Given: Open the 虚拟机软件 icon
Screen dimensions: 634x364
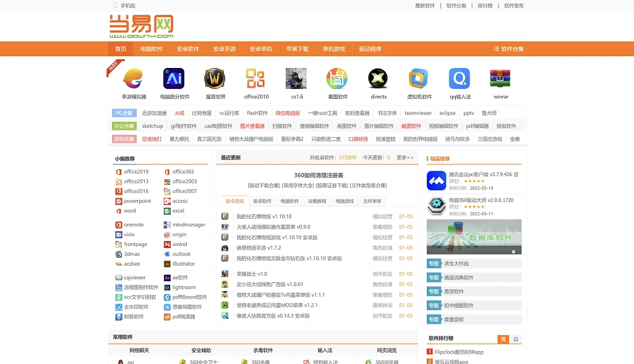Looking at the screenshot, I should pos(418,79).
